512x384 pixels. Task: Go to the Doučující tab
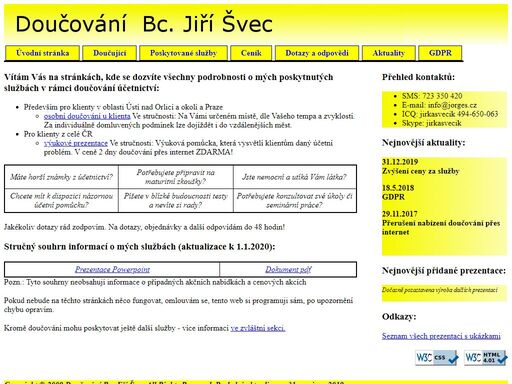coord(110,53)
